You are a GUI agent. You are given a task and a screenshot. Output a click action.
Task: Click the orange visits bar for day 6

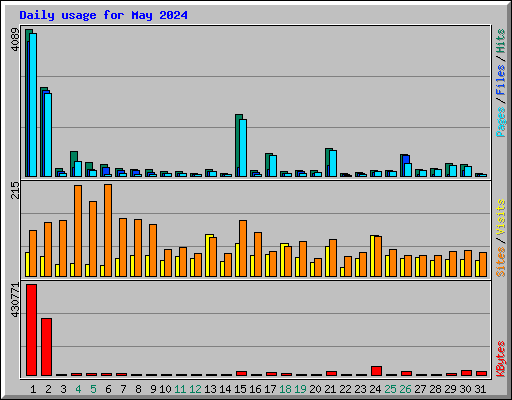click(108, 230)
